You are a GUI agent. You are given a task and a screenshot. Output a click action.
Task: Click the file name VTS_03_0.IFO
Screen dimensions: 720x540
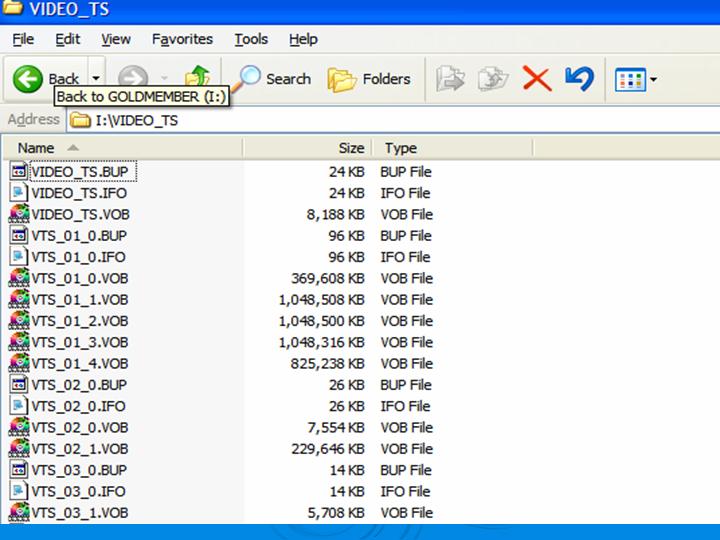pos(78,491)
